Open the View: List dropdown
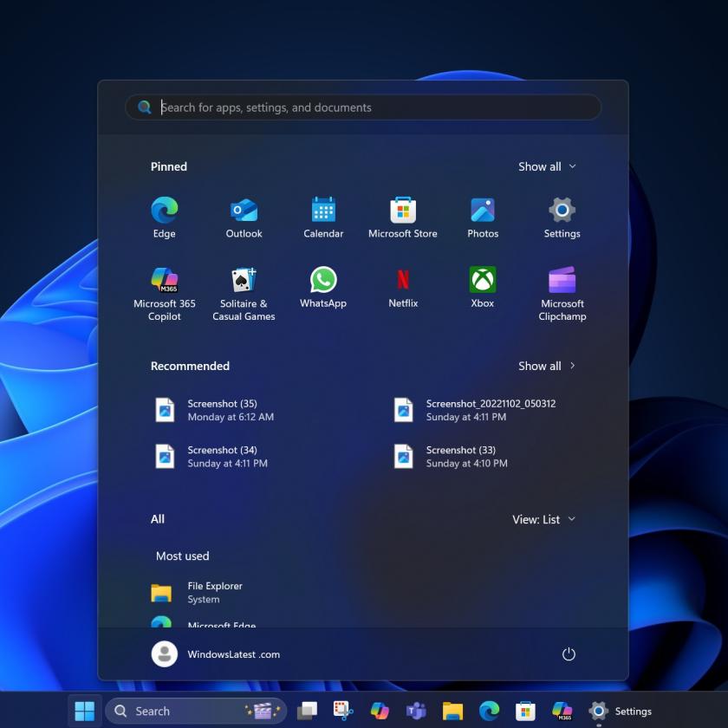728x728 pixels. (x=543, y=519)
